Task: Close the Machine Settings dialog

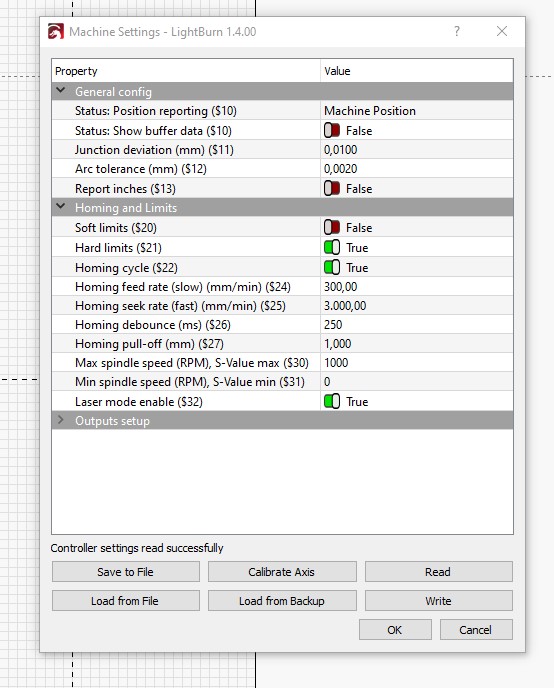Action: click(x=502, y=31)
